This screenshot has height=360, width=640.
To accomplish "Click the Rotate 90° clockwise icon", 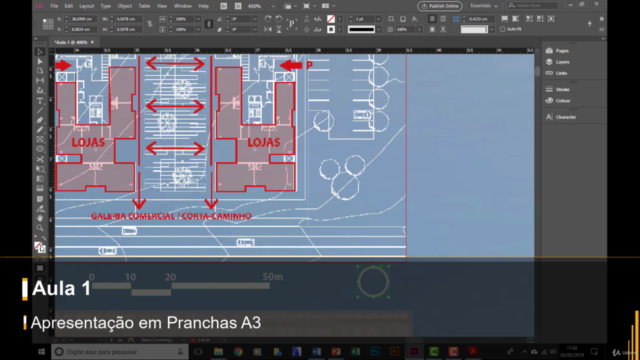I will point(268,19).
